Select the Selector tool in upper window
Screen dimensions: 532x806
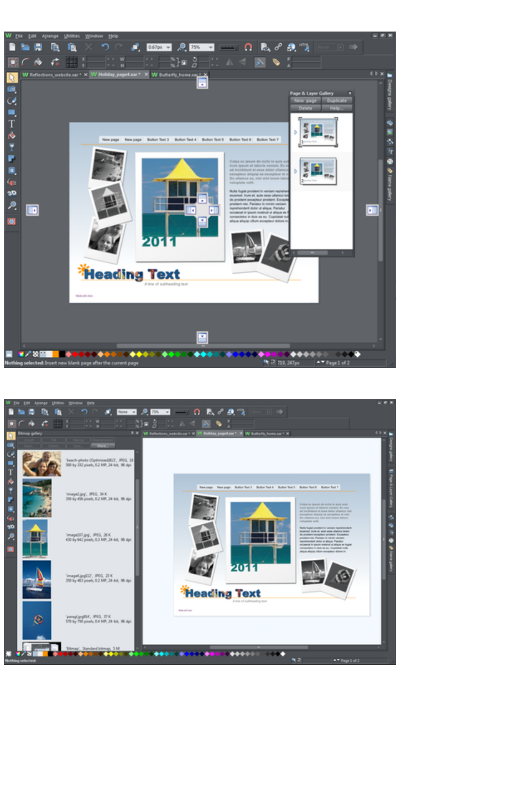pos(12,77)
